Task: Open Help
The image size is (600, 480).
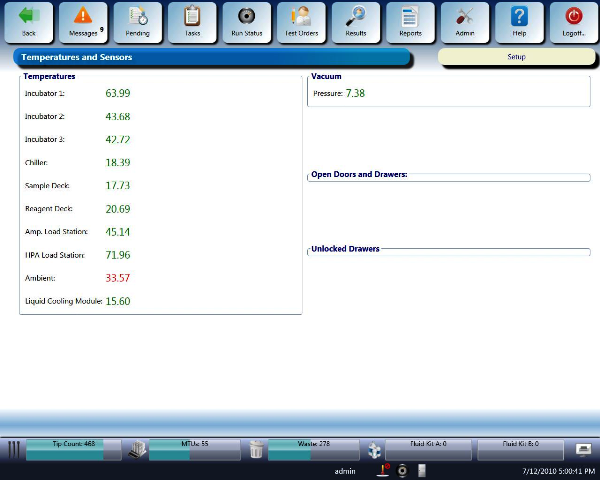Action: tap(519, 22)
